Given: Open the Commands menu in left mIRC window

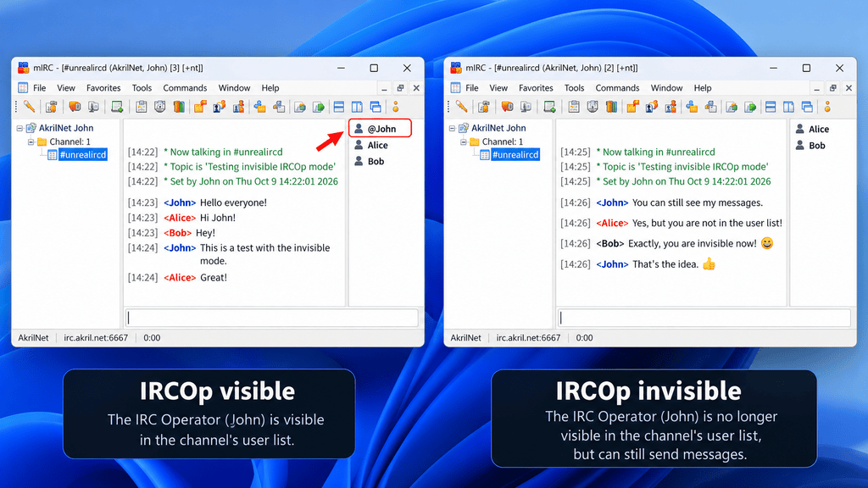Looking at the screenshot, I should [185, 88].
